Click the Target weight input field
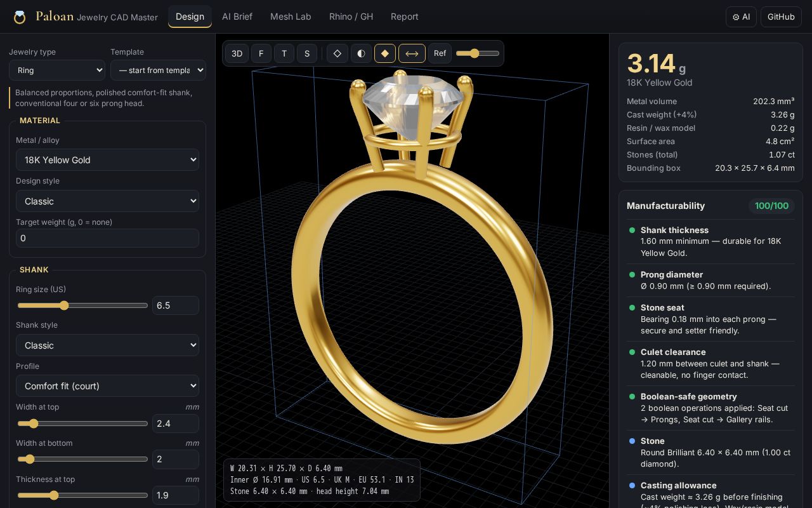The image size is (812, 508). pos(107,238)
